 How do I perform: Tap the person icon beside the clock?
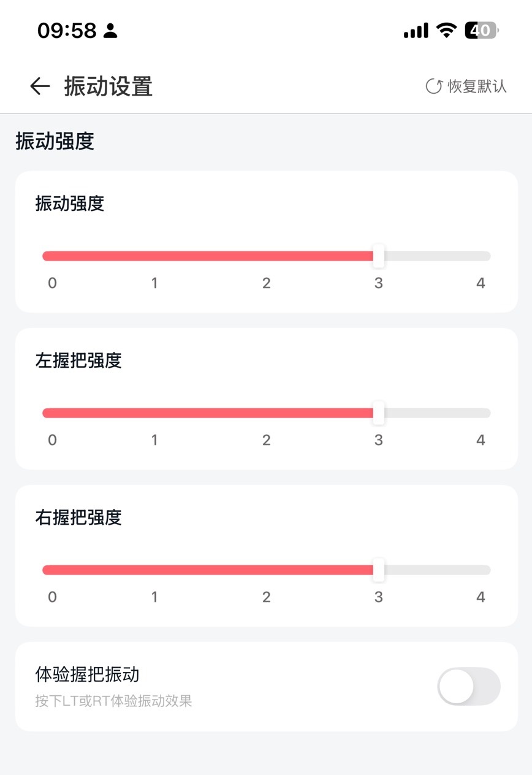(110, 30)
